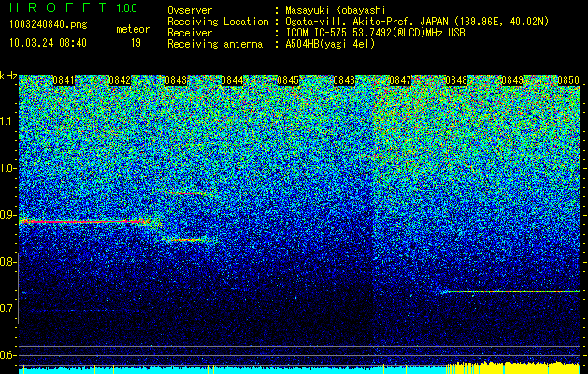Click the HROFFT 1.0.0 title text

[73, 7]
